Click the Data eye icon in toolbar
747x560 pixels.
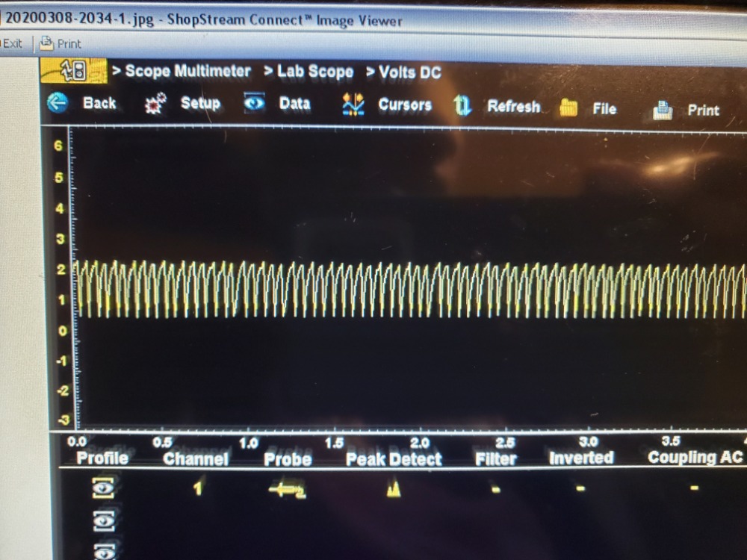tap(254, 104)
